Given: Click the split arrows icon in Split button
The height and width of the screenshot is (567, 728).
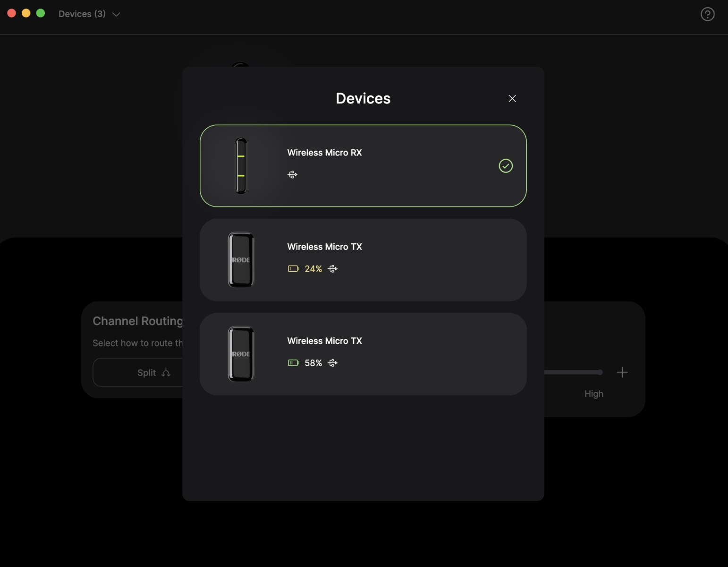Looking at the screenshot, I should point(166,372).
